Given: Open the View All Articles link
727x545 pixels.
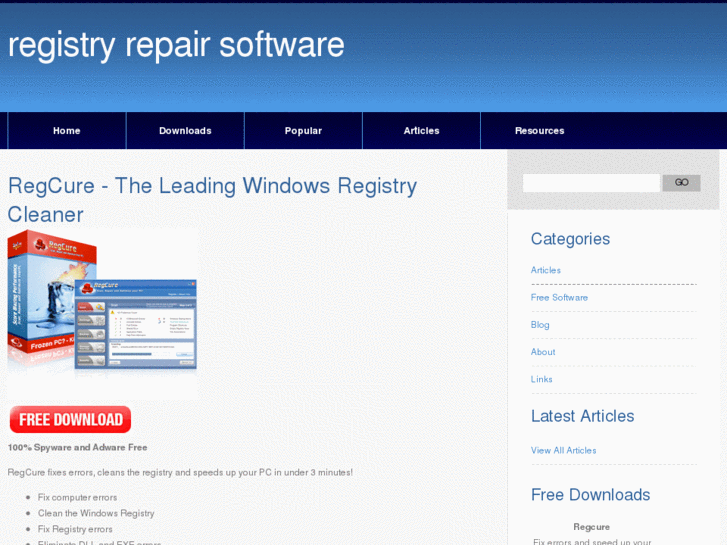Looking at the screenshot, I should [x=563, y=450].
